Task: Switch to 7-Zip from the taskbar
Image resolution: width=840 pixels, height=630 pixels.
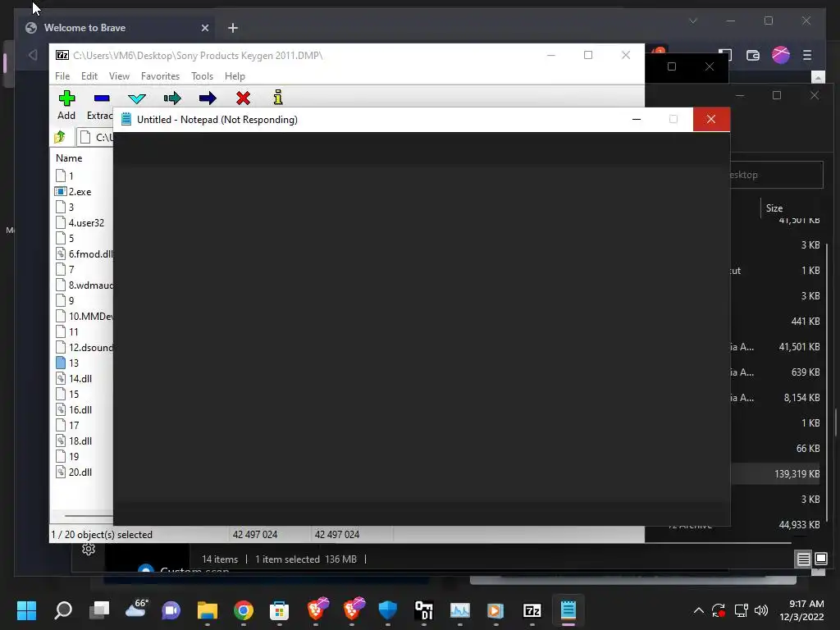Action: 532,610
